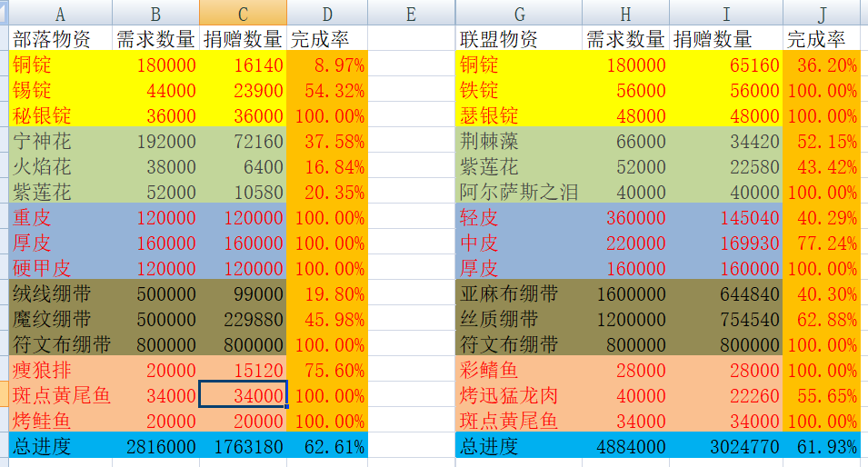868x467 pixels.
Task: Click the 1763180 total donated cell
Action: (x=243, y=446)
